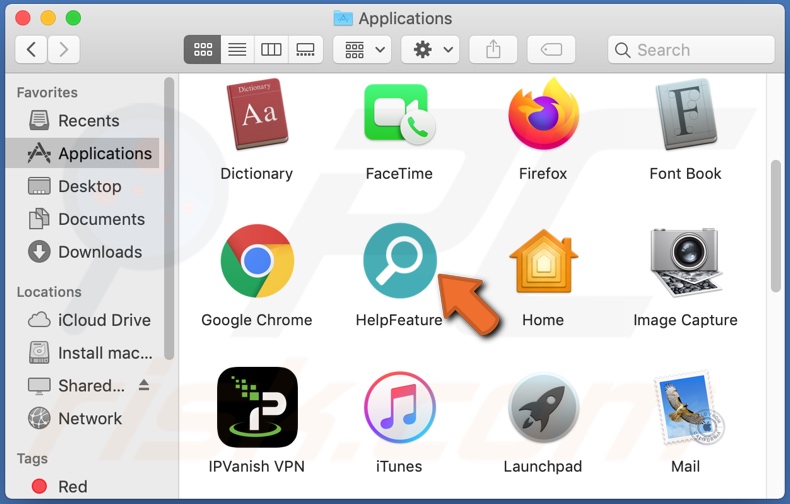Open iCloud Drive in the sidebar
This screenshot has height=504, width=790.
click(83, 320)
